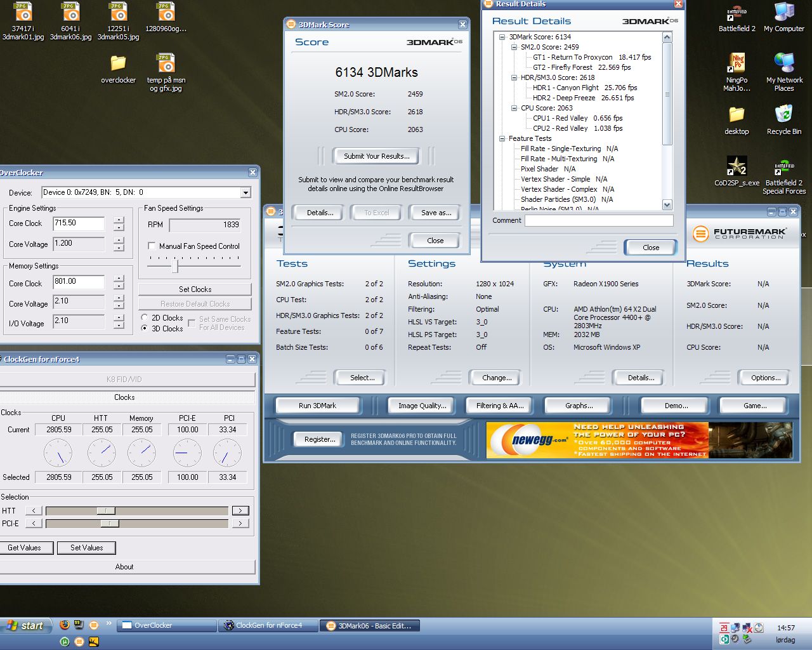
Task: Collapse the HDR/SM3.0 Score: 2618 node
Action: tap(514, 77)
